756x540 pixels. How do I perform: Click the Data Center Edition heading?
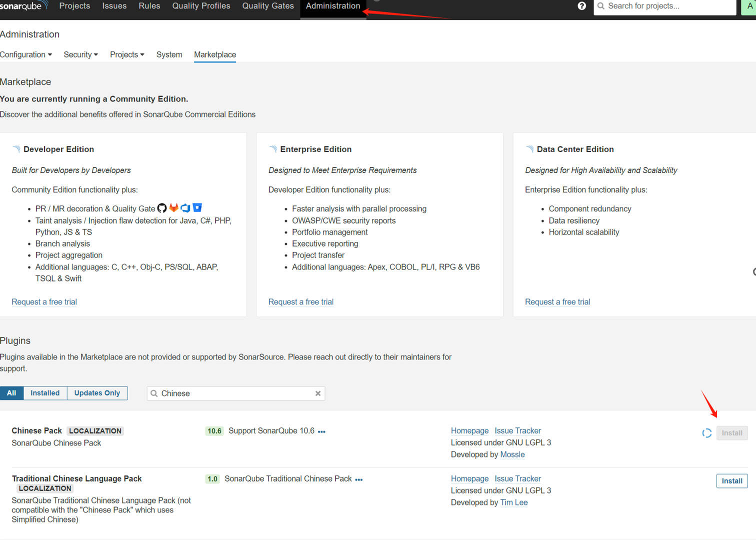[x=575, y=149]
